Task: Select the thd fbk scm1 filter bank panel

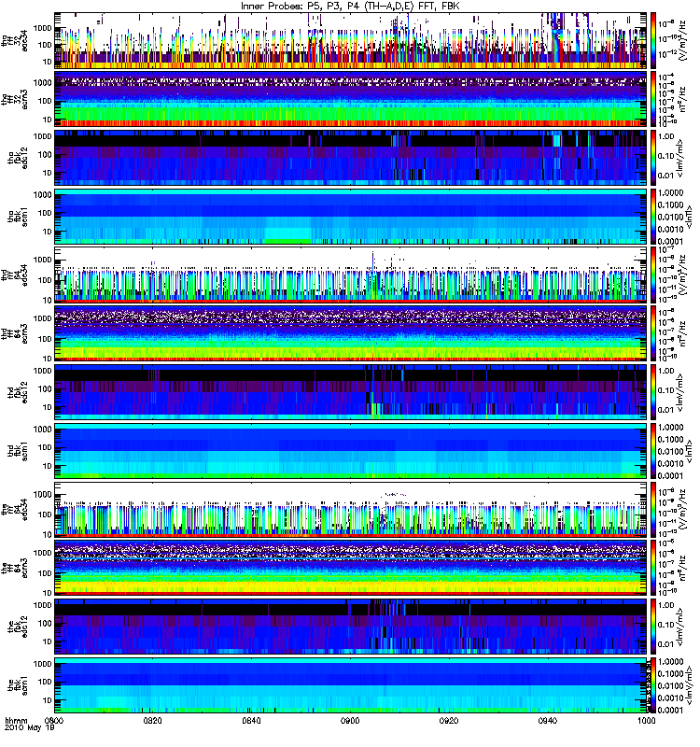Action: (351, 451)
